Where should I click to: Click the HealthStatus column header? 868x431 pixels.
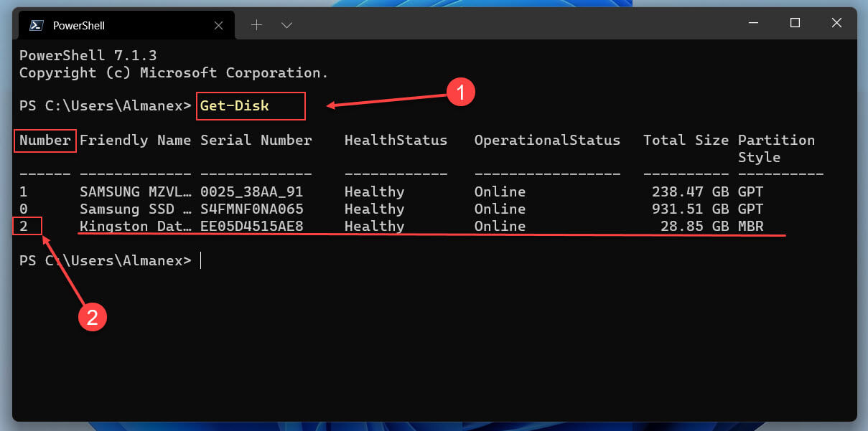coord(396,140)
